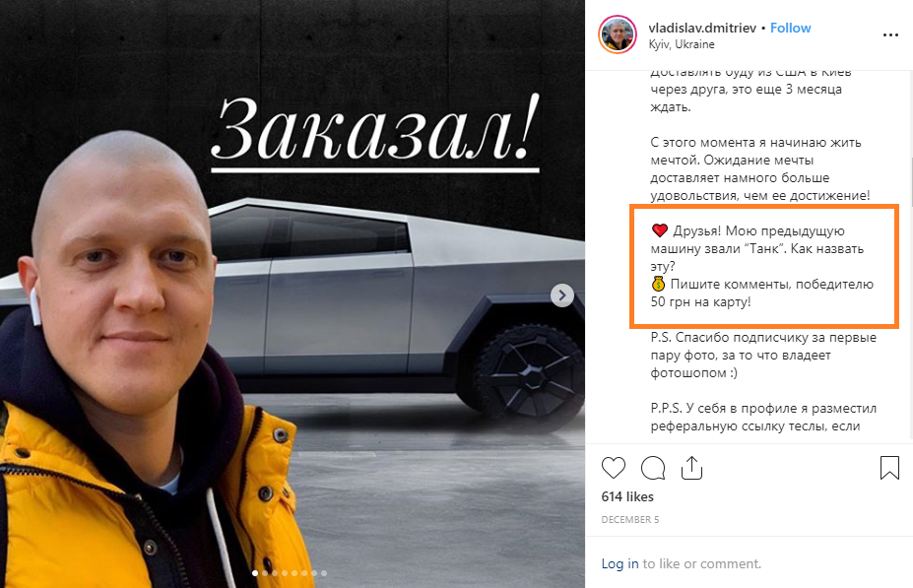
Task: Click the red heart emoji in caption
Action: point(659,230)
